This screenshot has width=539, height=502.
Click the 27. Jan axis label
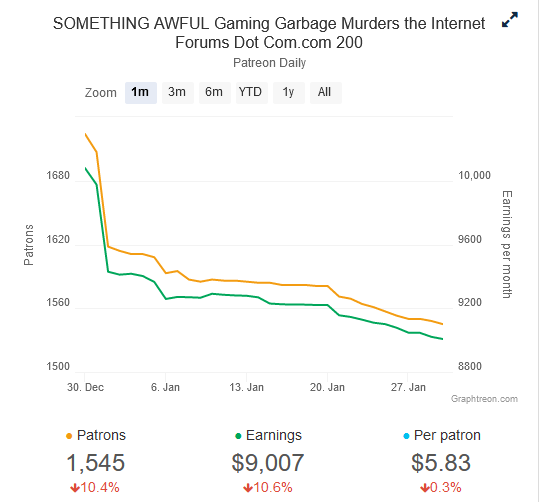click(408, 388)
